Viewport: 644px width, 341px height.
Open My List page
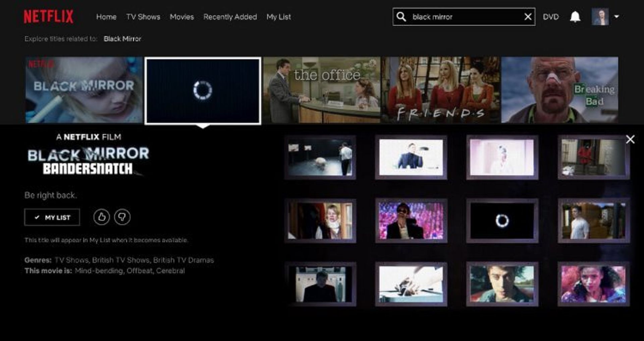pyautogui.click(x=279, y=17)
